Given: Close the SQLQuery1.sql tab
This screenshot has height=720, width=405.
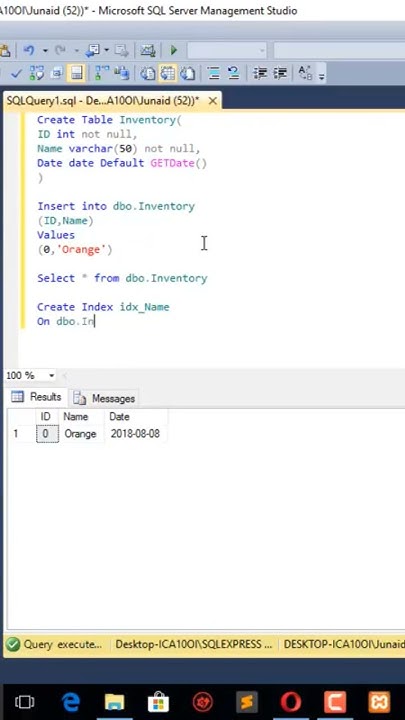Looking at the screenshot, I should [213, 101].
